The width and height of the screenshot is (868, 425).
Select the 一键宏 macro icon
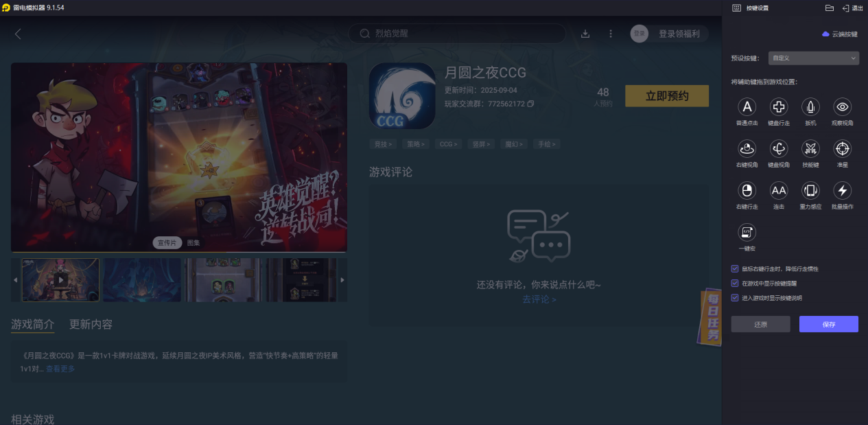[747, 232]
